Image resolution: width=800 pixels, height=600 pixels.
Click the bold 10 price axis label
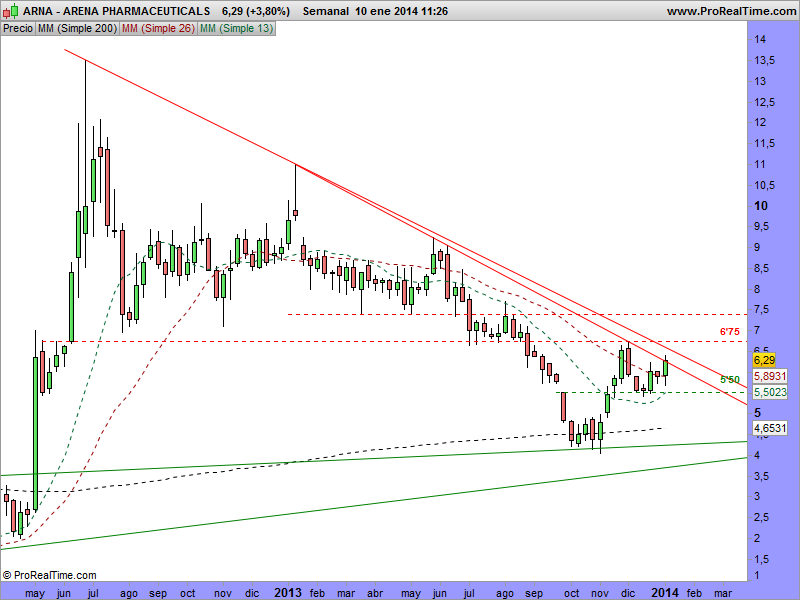click(761, 206)
